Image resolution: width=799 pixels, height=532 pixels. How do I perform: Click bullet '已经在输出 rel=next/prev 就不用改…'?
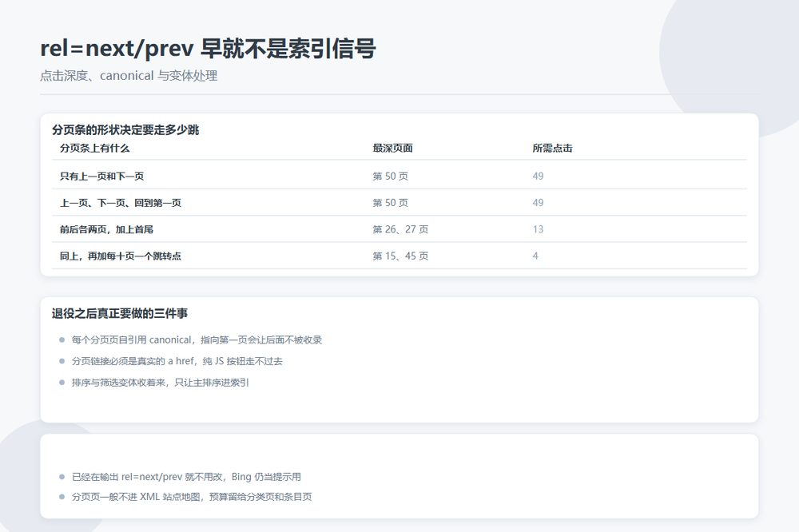tap(186, 477)
